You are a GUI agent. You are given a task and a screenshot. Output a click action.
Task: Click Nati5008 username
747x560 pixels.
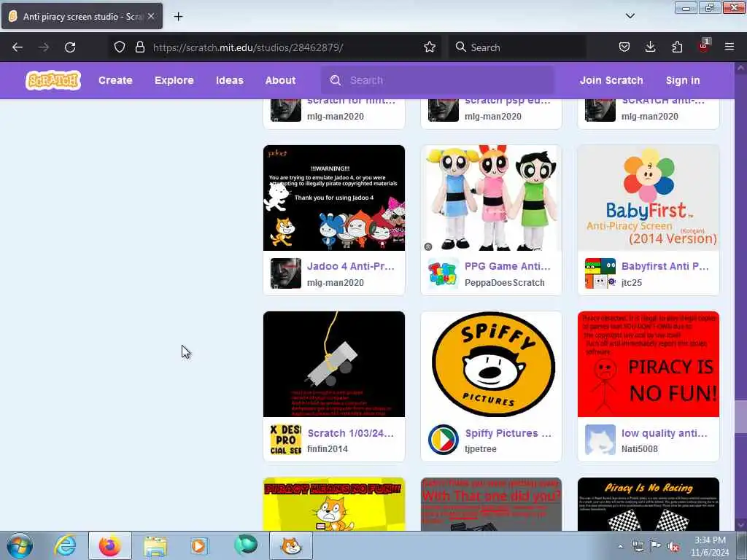639,448
